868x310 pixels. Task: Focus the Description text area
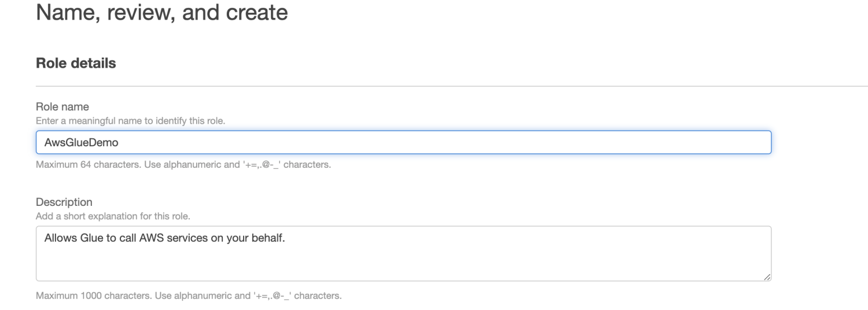403,253
